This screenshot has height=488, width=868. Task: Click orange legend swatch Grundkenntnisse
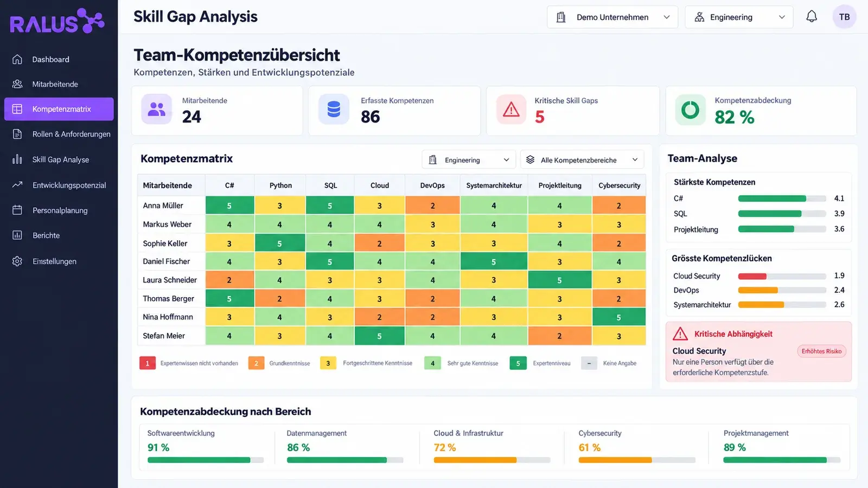(256, 363)
